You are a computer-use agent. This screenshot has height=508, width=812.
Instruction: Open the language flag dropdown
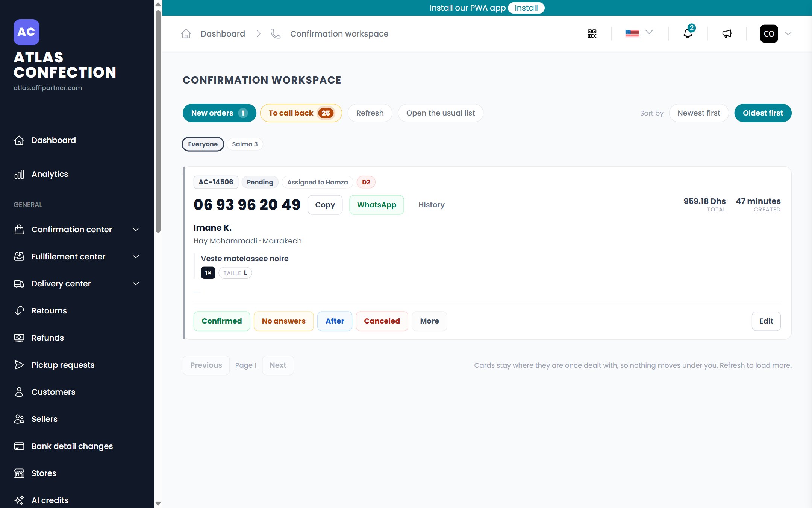tap(639, 33)
